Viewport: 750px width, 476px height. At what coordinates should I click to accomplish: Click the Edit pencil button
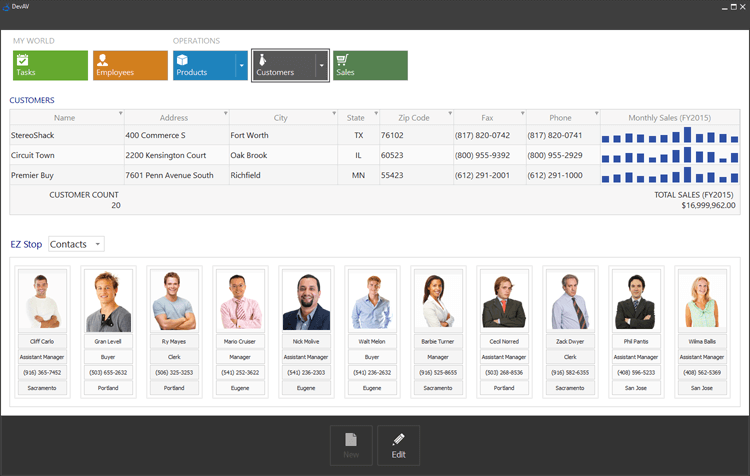coord(398,445)
